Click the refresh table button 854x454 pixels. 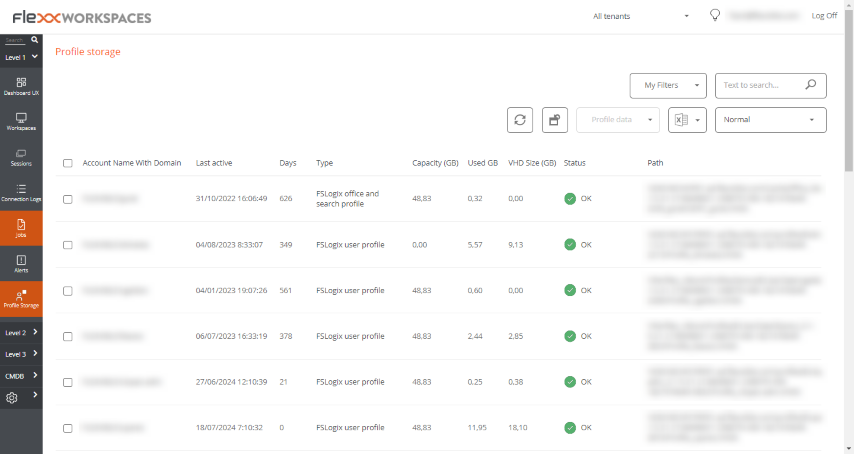[520, 120]
